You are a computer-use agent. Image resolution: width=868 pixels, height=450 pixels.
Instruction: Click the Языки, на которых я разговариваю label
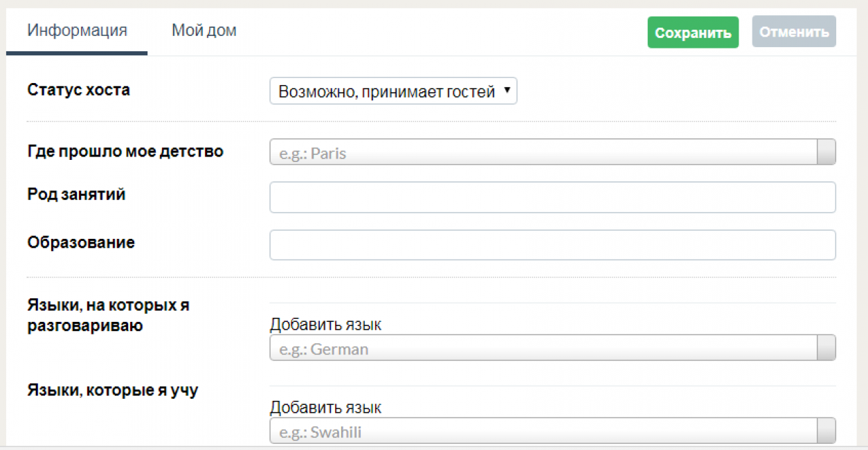click(x=109, y=316)
